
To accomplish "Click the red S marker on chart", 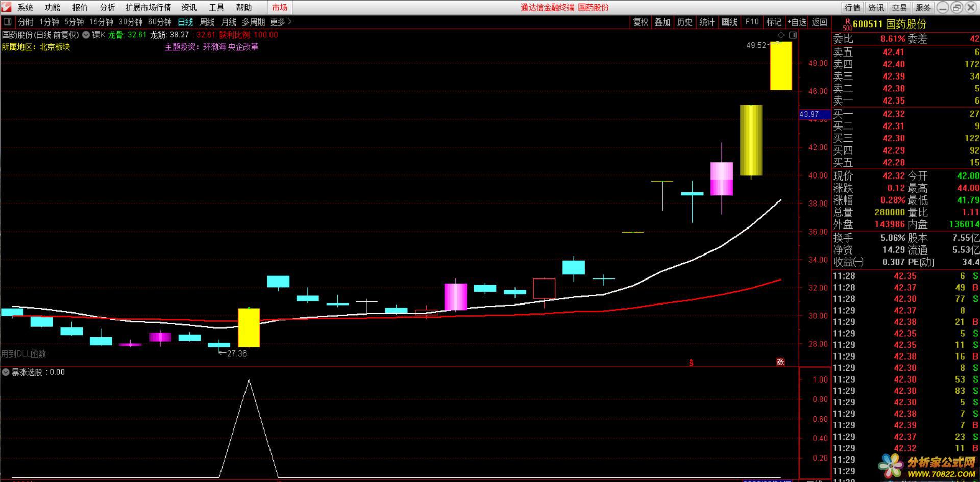I will click(692, 363).
